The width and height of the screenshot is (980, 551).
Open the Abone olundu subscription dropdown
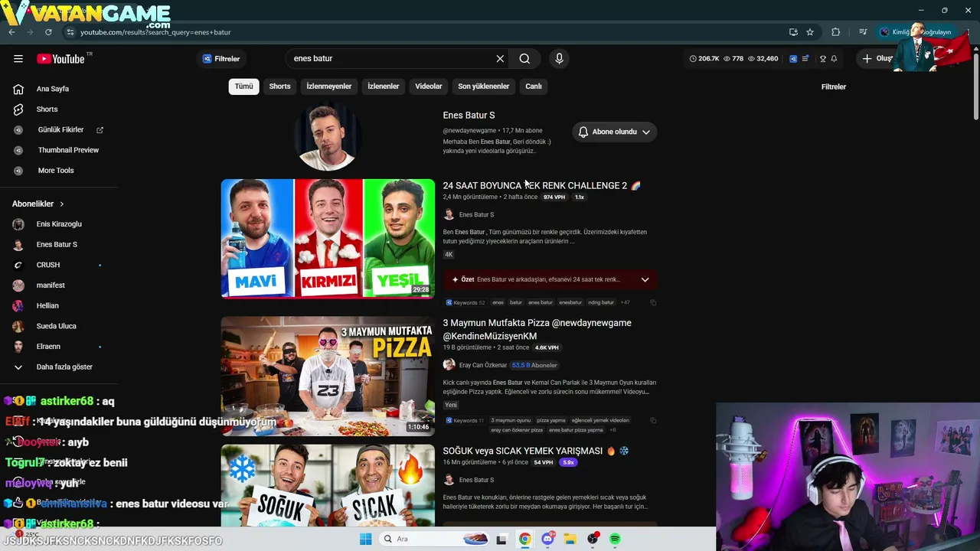(x=614, y=132)
